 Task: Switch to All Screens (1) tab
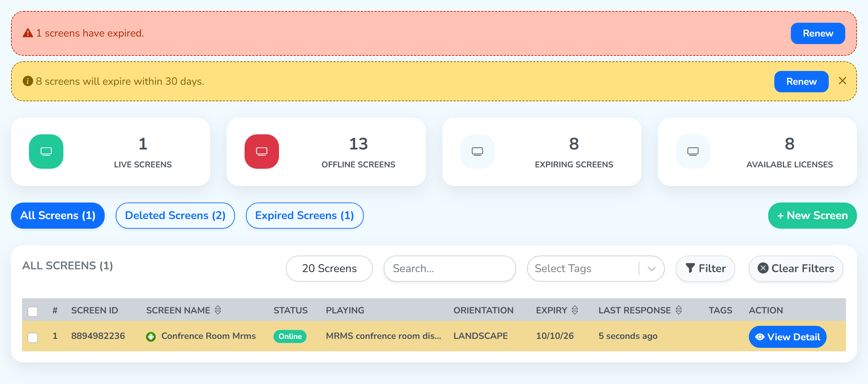click(x=58, y=216)
